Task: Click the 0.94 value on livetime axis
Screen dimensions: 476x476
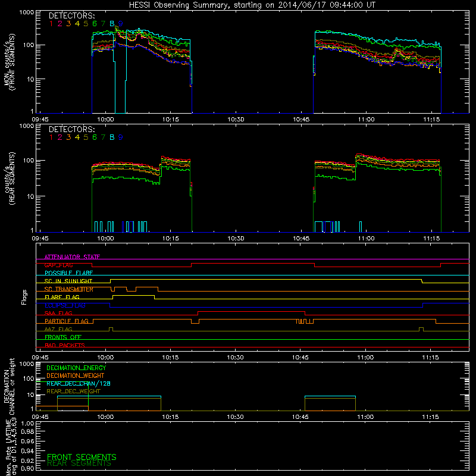Action: [x=27, y=451]
